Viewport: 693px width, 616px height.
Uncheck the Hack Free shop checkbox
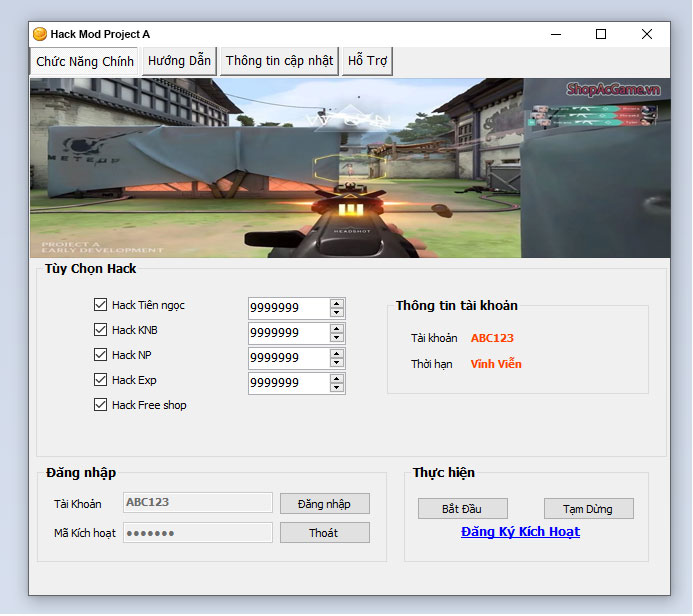pos(100,405)
